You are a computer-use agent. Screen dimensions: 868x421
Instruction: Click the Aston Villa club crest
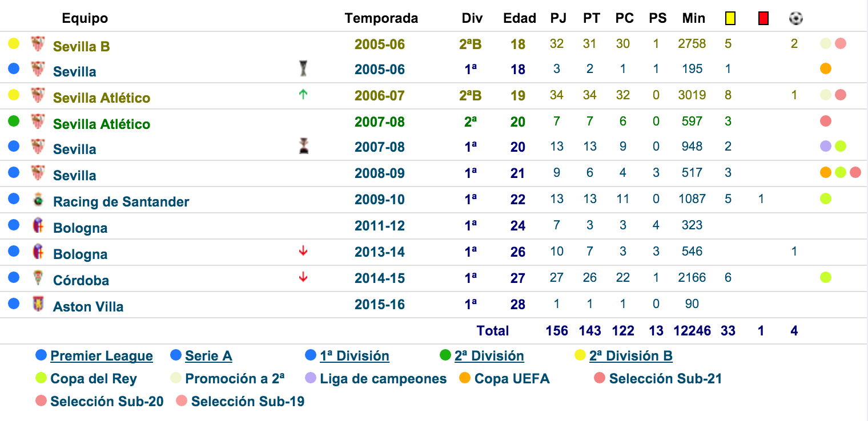click(38, 305)
